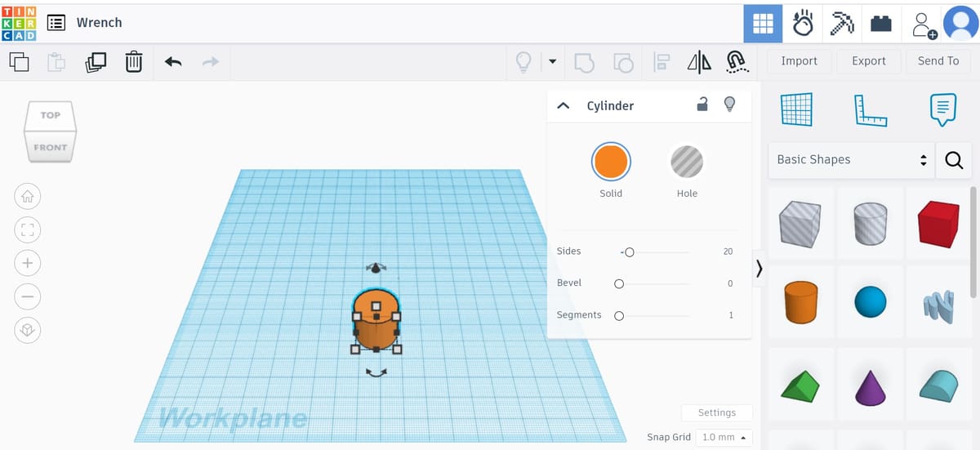Open the Snap Grid 1.0 mm dropdown
Screen dimensions: 980x450
pyautogui.click(x=724, y=437)
